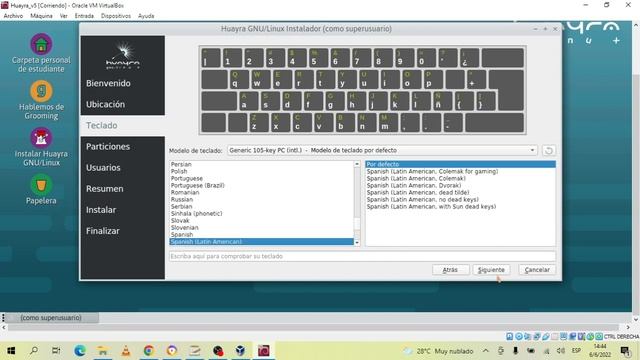640x360 pixels.
Task: Open Dispositivos menu in VirtualBox
Action: click(x=116, y=16)
